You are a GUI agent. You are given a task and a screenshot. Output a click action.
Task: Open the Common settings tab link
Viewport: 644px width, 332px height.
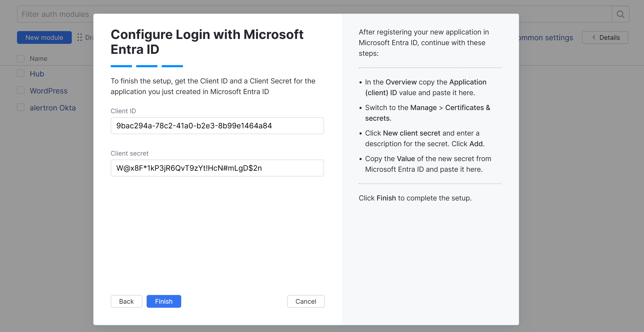(546, 37)
